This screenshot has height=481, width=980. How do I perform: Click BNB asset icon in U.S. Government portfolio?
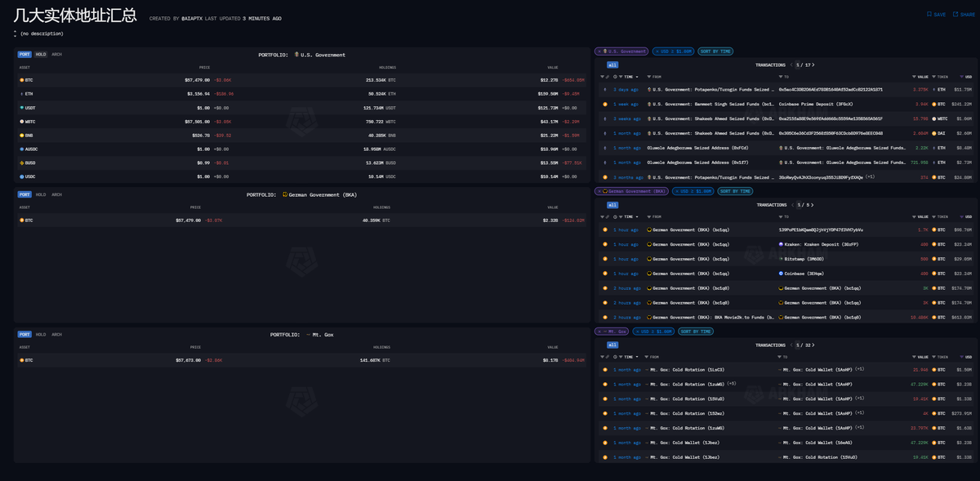point(22,136)
